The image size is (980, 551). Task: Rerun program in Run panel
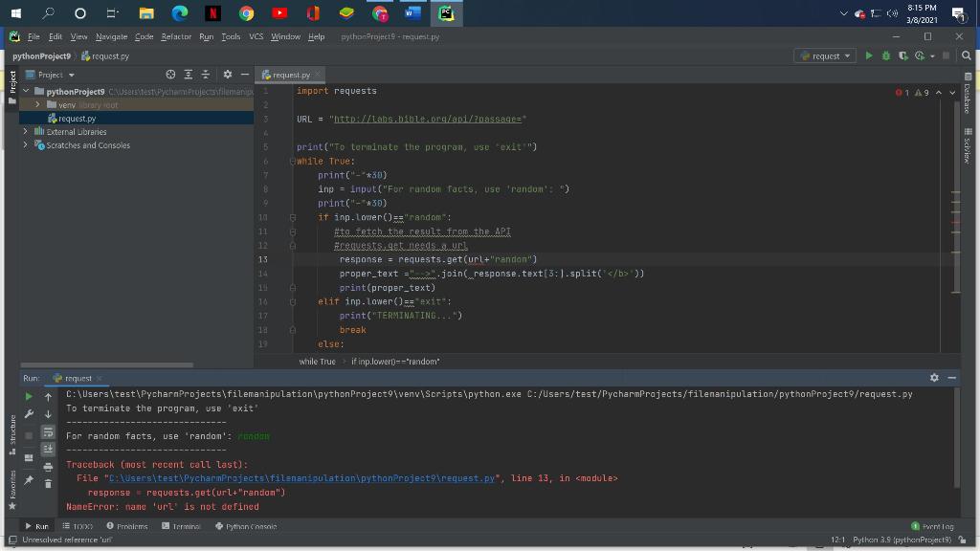point(29,396)
